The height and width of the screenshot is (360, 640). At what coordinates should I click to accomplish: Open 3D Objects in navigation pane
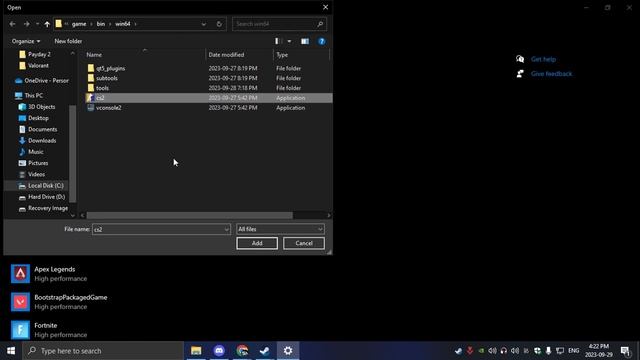point(41,107)
